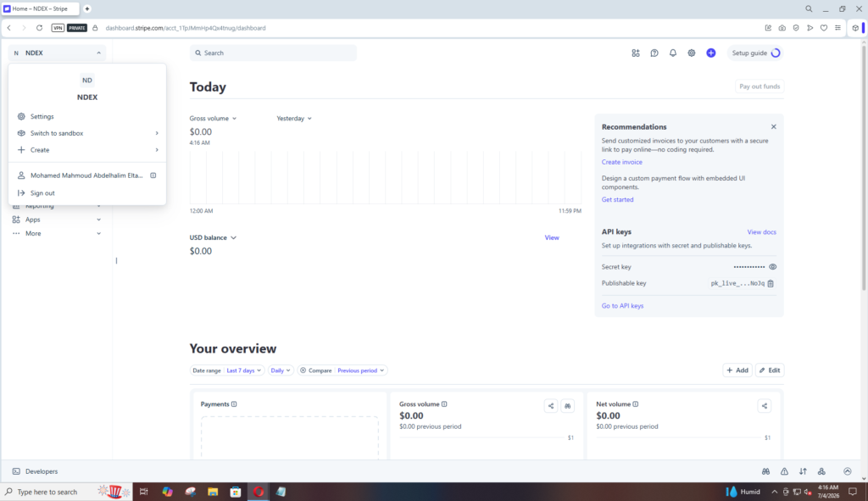Open the Humid weather widget
The height and width of the screenshot is (501, 868).
coord(743,492)
